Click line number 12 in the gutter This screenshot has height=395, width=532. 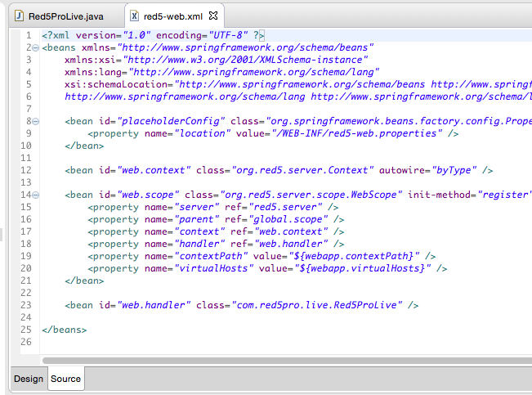26,170
